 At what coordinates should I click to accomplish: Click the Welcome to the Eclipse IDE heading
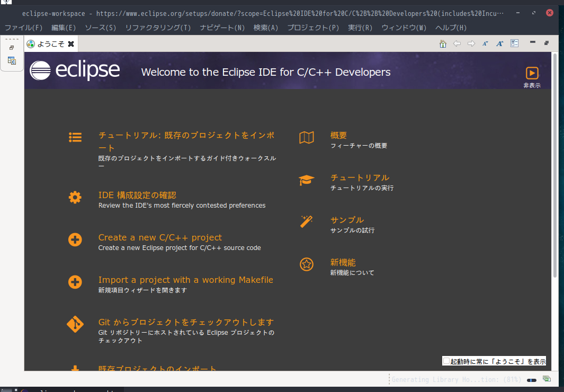point(266,72)
